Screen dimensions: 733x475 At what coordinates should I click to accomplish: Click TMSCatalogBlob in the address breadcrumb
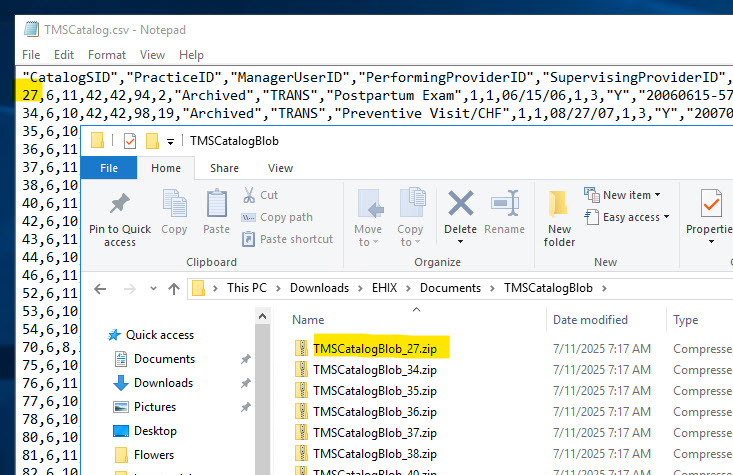[548, 288]
